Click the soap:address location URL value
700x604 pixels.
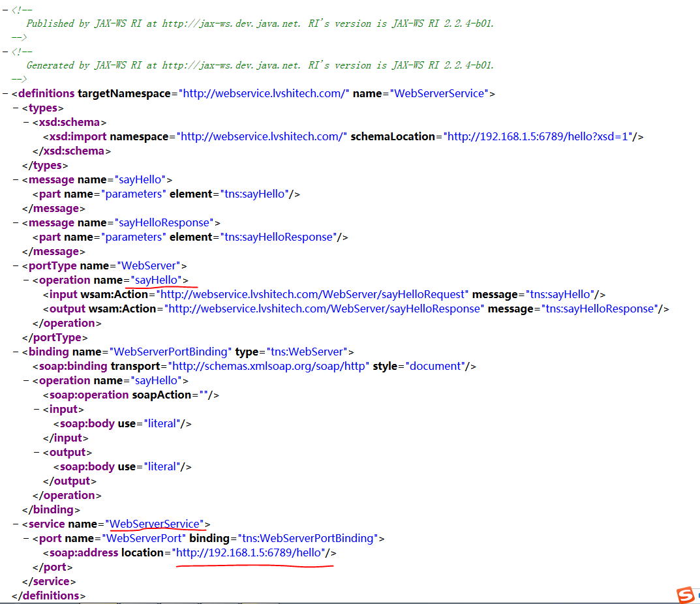250,553
